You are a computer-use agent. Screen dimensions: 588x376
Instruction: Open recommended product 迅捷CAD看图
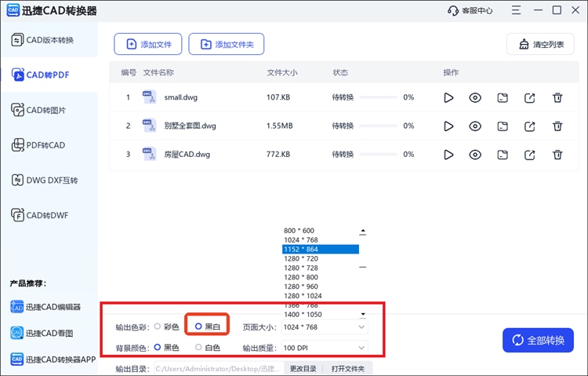coord(42,333)
